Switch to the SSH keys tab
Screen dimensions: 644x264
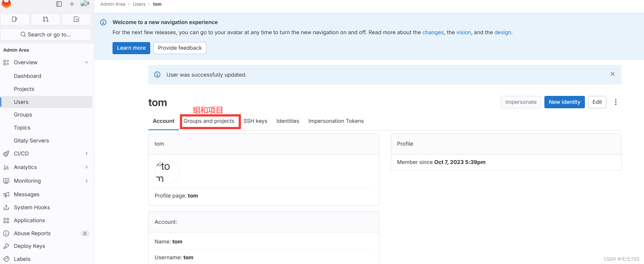click(x=255, y=121)
